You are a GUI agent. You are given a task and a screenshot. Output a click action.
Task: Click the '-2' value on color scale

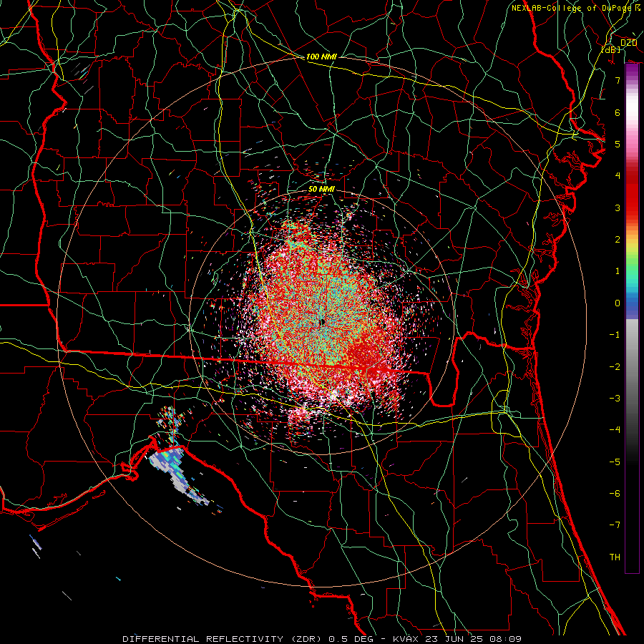[x=615, y=367]
